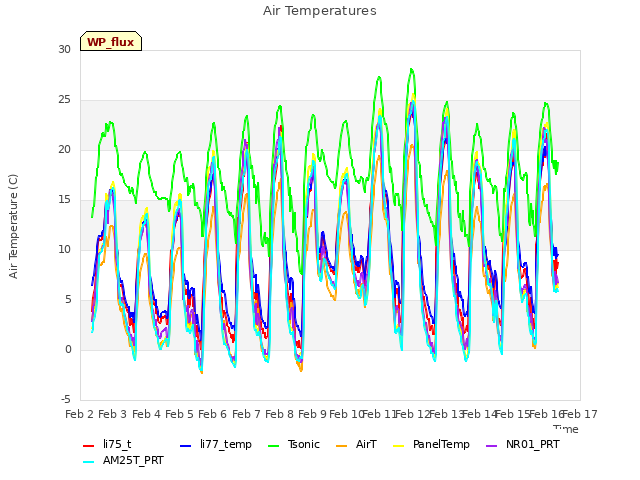
Task: Toggle the li75_t legend label
Action: coord(117,444)
